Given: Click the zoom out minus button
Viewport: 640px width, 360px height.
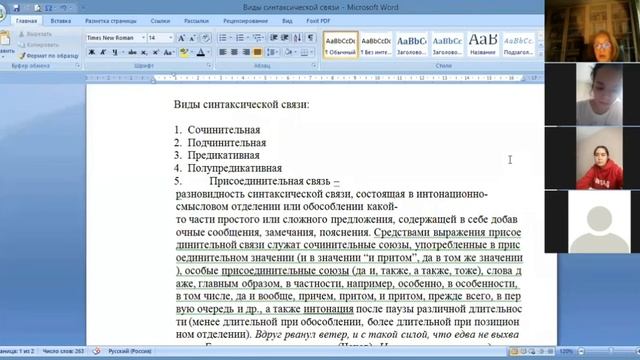Looking at the screenshot, I should [x=581, y=351].
